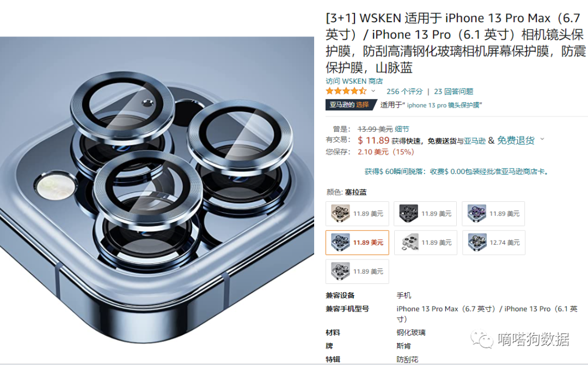Pick the purple color variant swatch
Viewport: 588px width, 365px height.
point(493,214)
